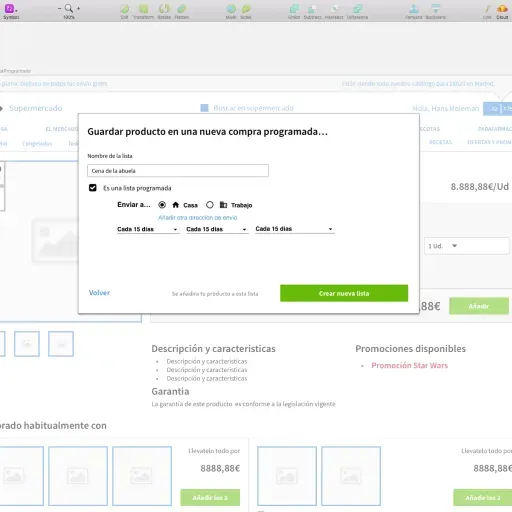Click the zoom in plus button
The width and height of the screenshot is (512, 512).
click(78, 8)
